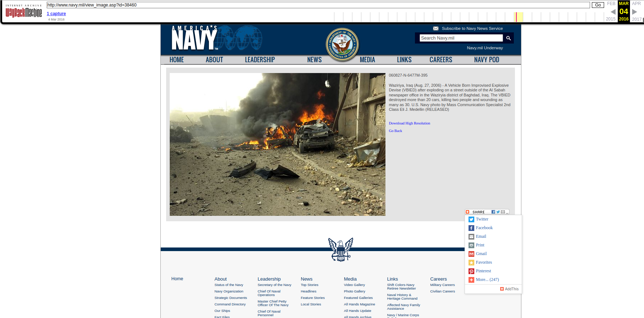This screenshot has width=644, height=318.
Task: Click the Navy eagle emblem in footer
Action: pos(341,249)
